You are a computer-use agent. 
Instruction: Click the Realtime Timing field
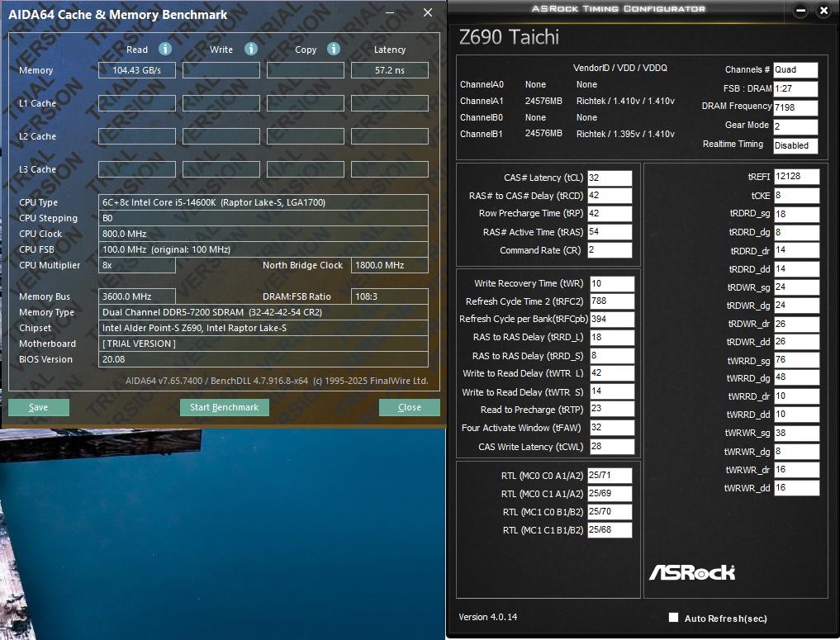pos(795,145)
